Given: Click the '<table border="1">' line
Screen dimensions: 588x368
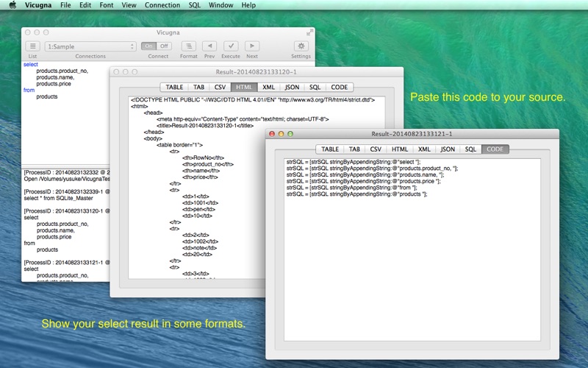Looking at the screenshot, I should pyautogui.click(x=179, y=144).
